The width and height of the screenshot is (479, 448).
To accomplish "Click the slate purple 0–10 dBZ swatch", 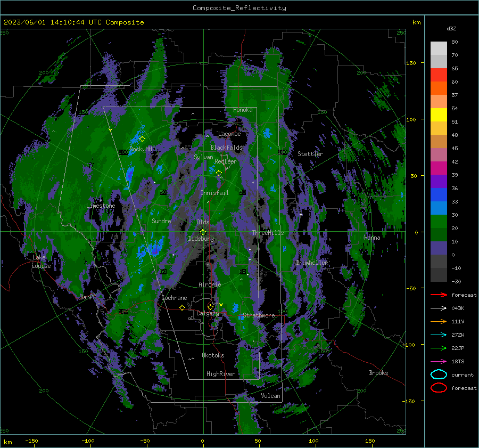I will click(439, 248).
